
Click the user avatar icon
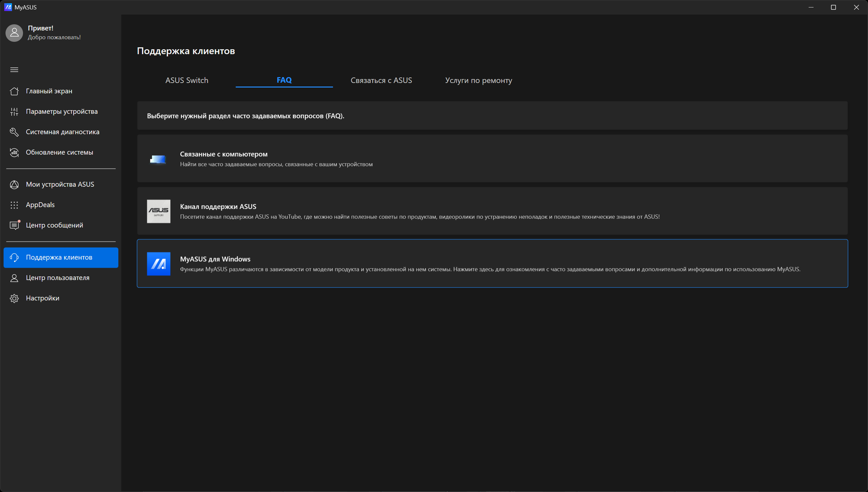[14, 33]
